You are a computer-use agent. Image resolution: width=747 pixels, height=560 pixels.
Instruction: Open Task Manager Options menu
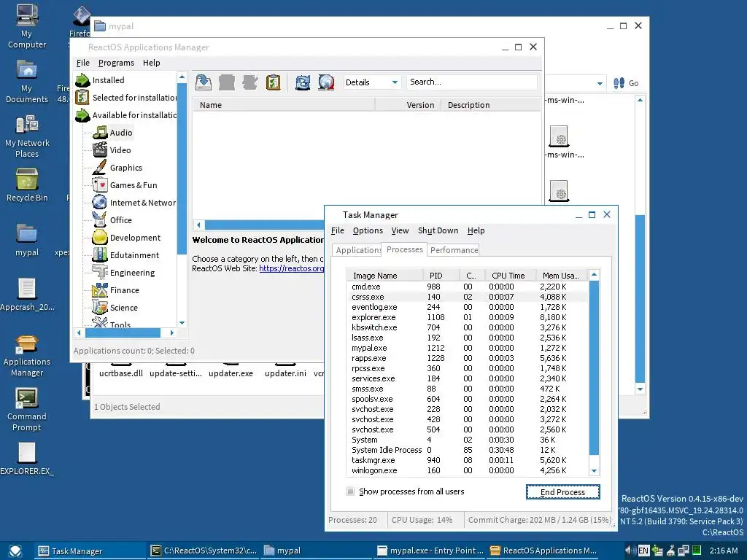(368, 230)
